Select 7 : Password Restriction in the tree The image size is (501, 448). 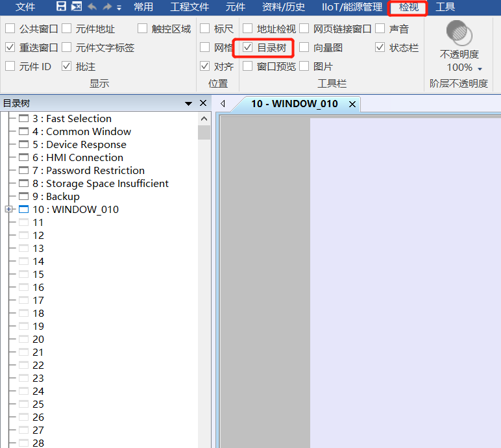point(95,171)
